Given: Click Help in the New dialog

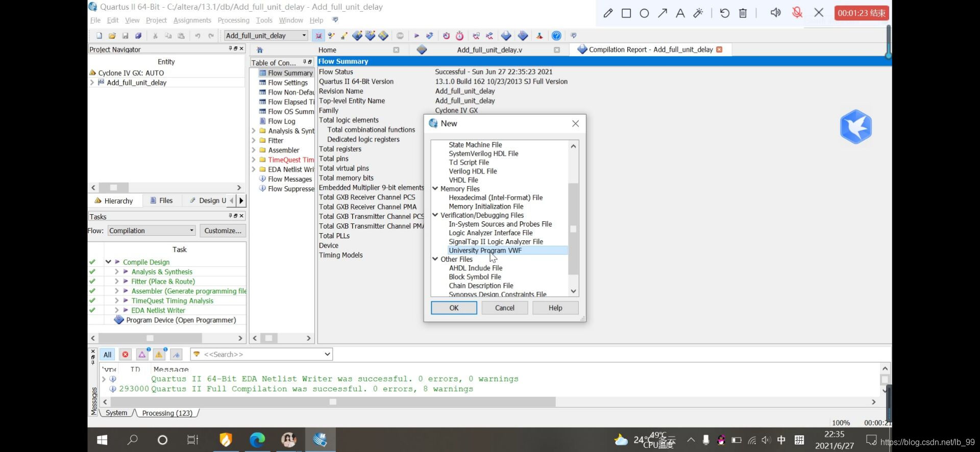Looking at the screenshot, I should [x=555, y=308].
